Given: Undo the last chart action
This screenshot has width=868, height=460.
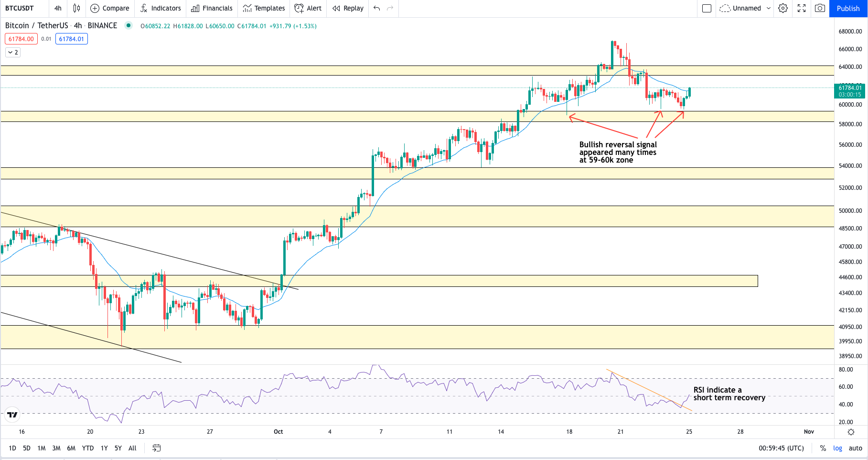Looking at the screenshot, I should (x=377, y=8).
